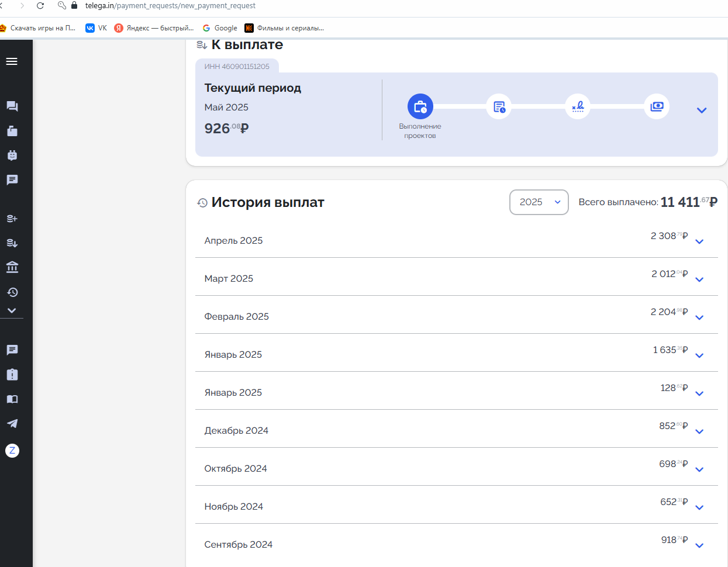Expand the Апрель 2025 payout row

[699, 242]
